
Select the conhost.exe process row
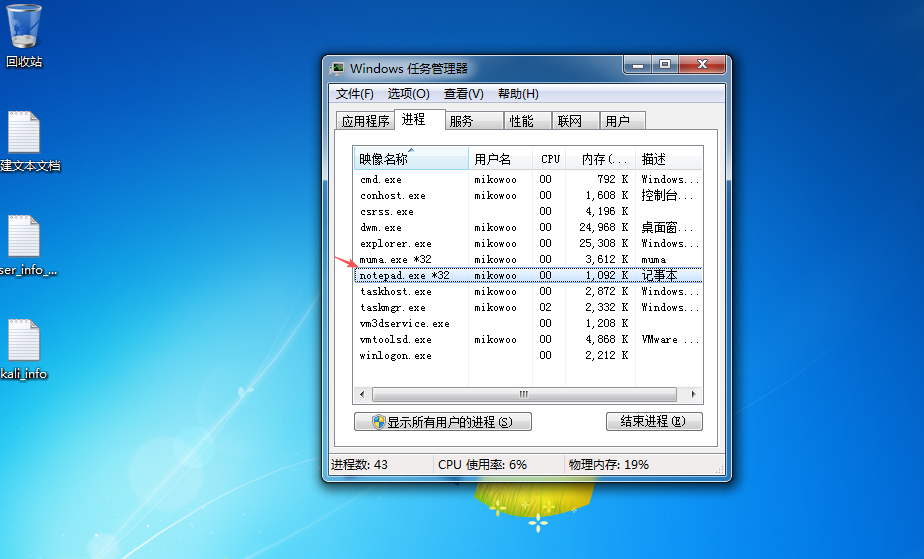pos(528,195)
